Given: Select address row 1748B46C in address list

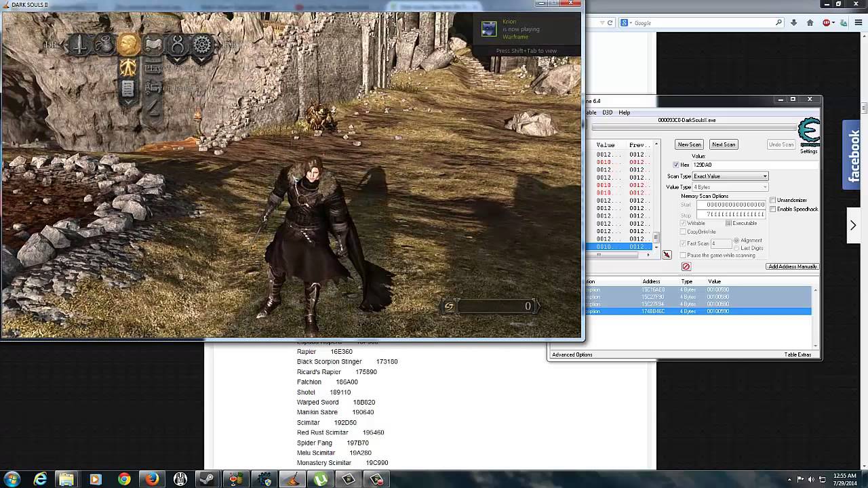Looking at the screenshot, I should click(698, 311).
